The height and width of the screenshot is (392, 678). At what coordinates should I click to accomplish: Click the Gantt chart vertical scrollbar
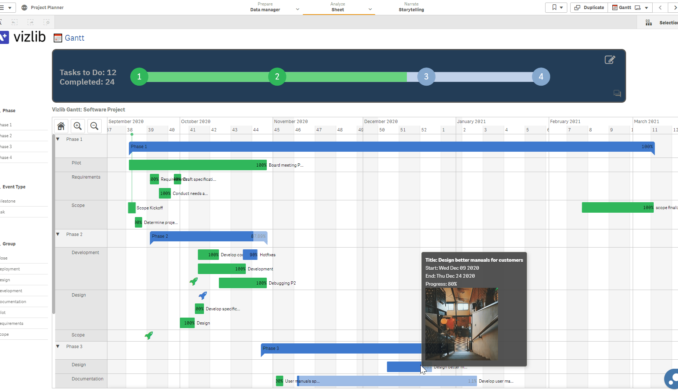54,224
